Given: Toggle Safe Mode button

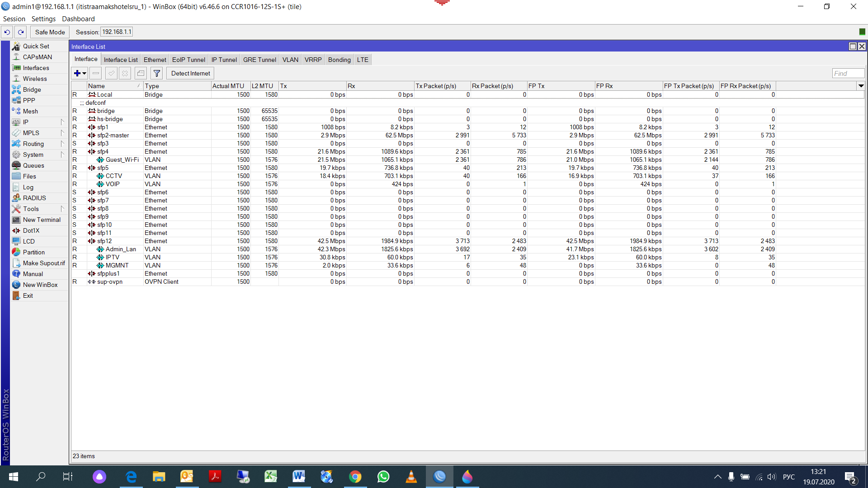Looking at the screenshot, I should point(50,32).
